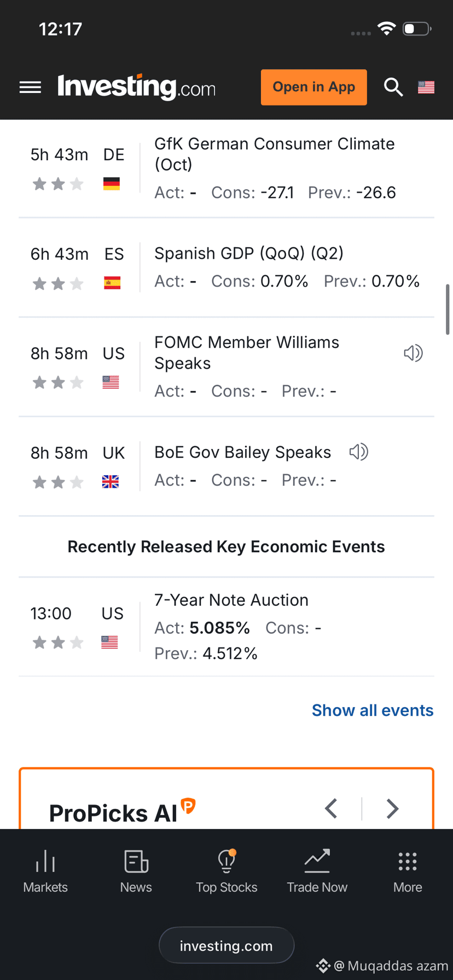Open the More grid menu
The height and width of the screenshot is (980, 453).
tap(408, 872)
